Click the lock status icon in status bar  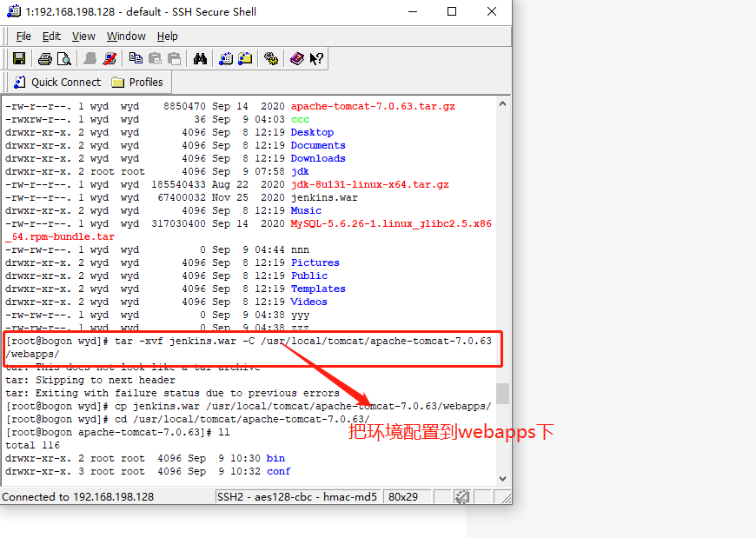pos(462,496)
